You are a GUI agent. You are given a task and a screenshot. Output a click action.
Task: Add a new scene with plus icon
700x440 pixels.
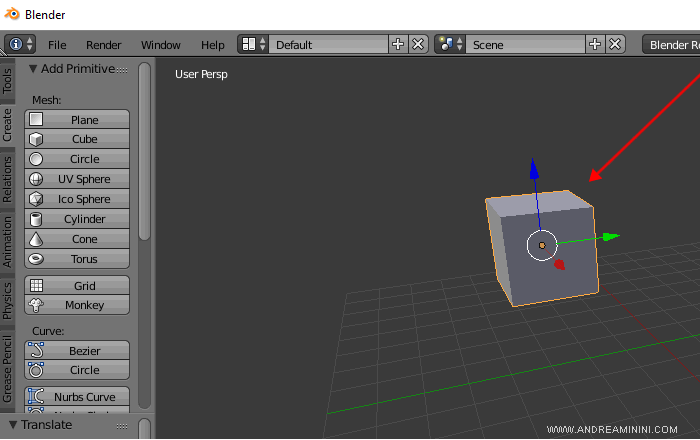595,45
